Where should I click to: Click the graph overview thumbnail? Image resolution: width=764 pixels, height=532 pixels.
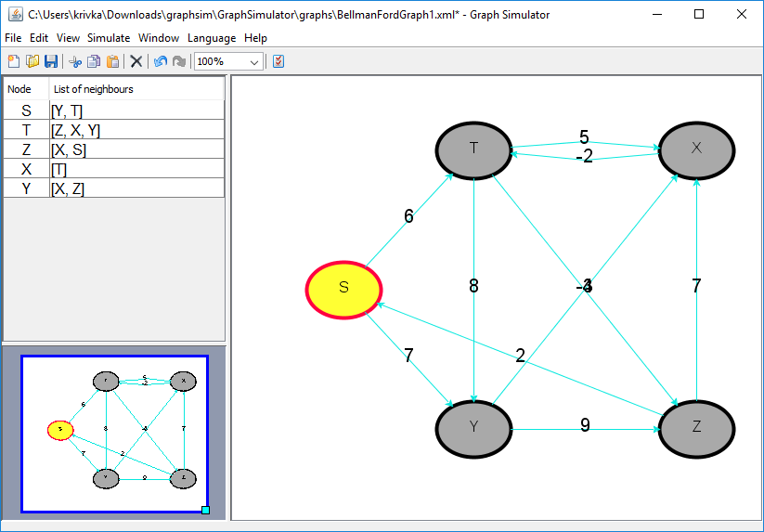(x=114, y=434)
